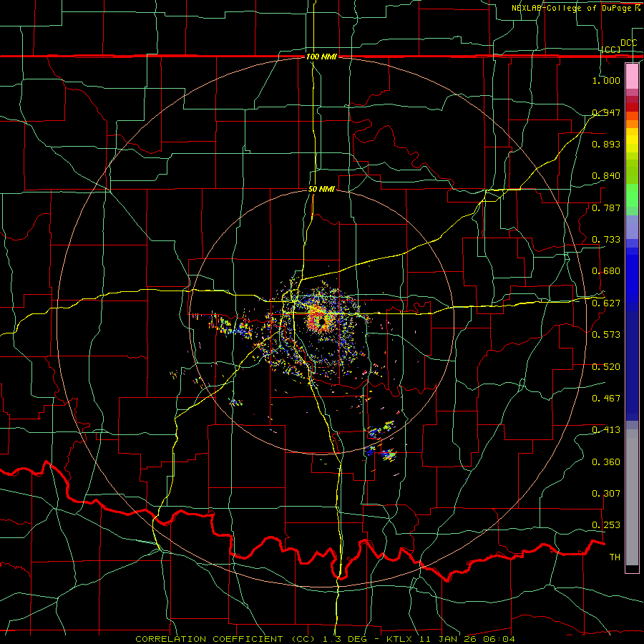Click the NEXLAB-College of DuPage title text
The height and width of the screenshot is (644, 644).
[x=570, y=8]
